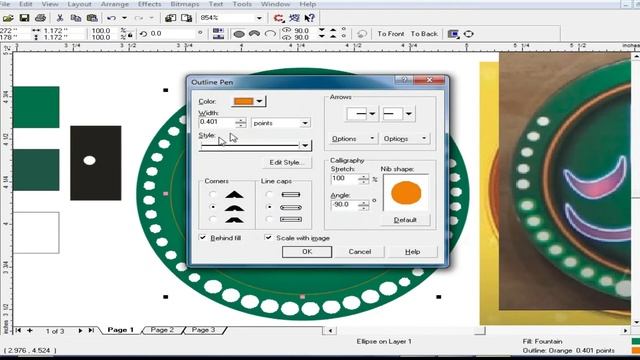Open the Bitmaps menu
The width and height of the screenshot is (640, 360).
point(185,4)
